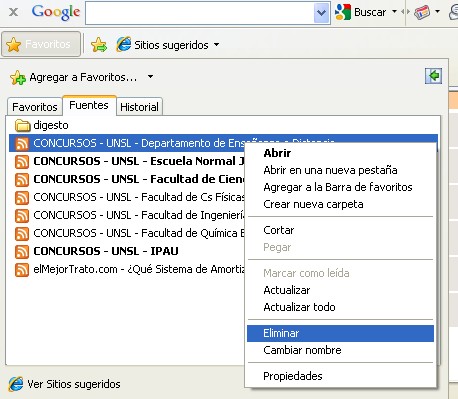Select the Fuentes tab
This screenshot has height=399, width=458.
coord(89,105)
